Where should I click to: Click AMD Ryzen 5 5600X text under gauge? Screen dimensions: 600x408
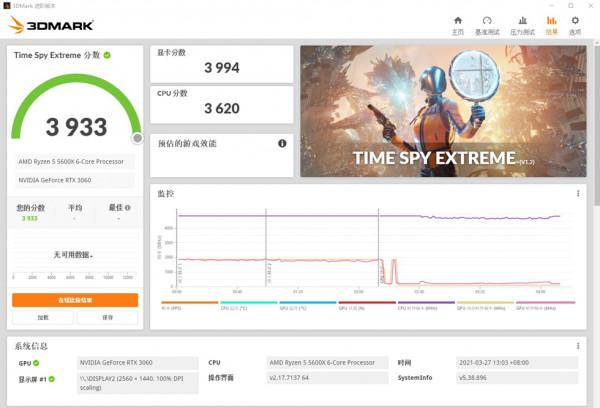(71, 162)
